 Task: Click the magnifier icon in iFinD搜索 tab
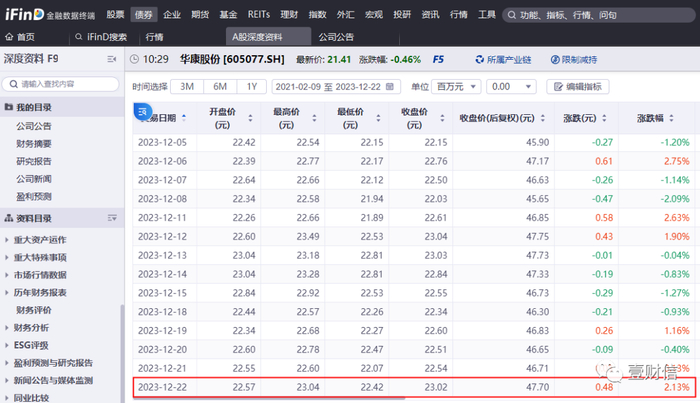click(79, 37)
